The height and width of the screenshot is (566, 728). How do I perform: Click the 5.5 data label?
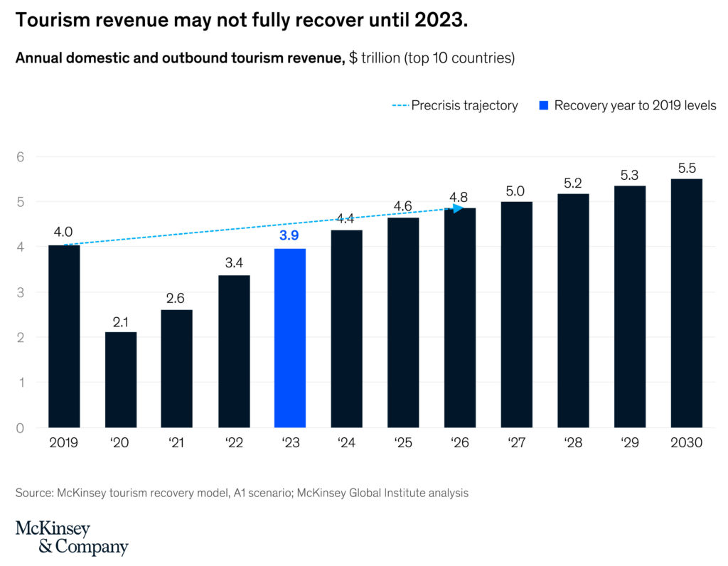point(687,166)
